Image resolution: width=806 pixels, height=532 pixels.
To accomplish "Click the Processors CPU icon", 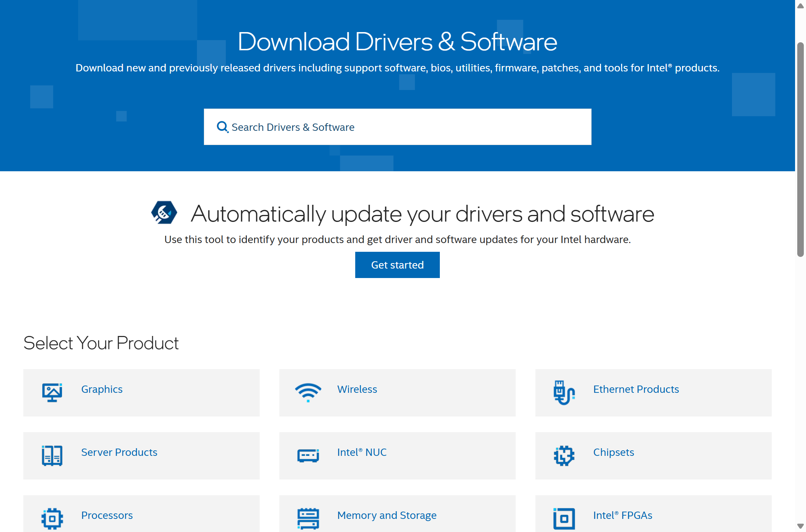I will click(x=52, y=518).
